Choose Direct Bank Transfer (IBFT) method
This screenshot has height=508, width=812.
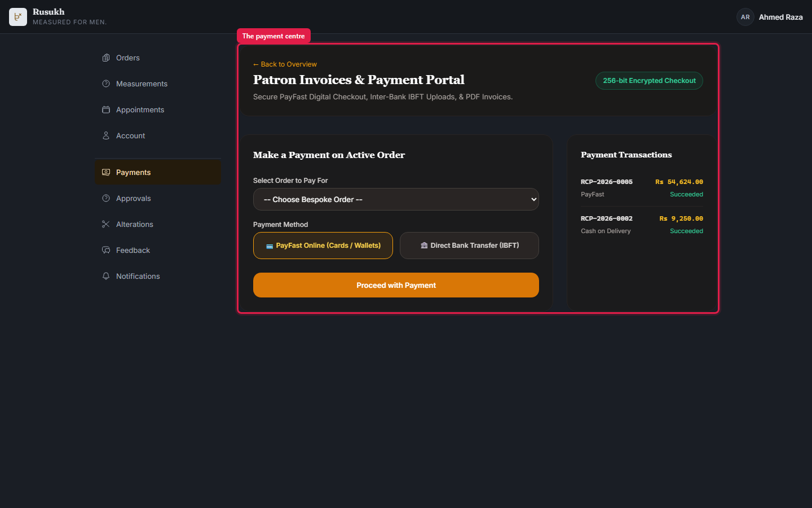(x=469, y=246)
